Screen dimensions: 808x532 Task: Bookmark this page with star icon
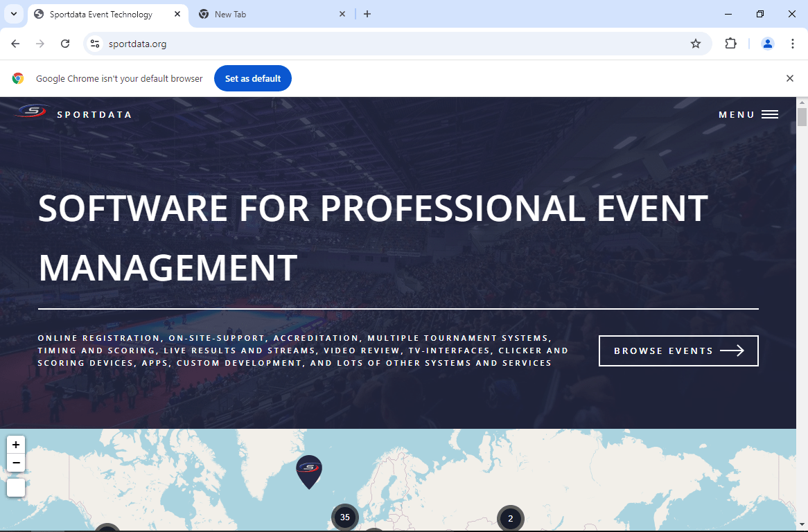[696, 44]
